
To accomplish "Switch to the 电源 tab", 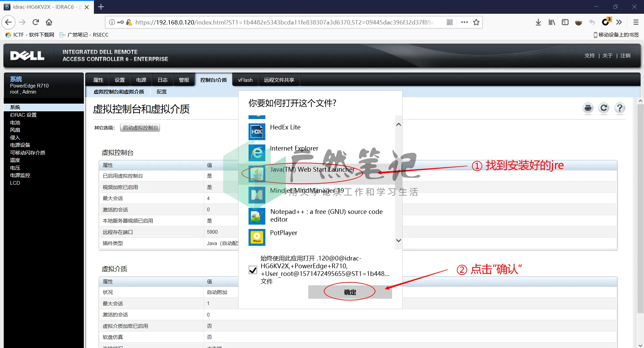I will (x=141, y=80).
